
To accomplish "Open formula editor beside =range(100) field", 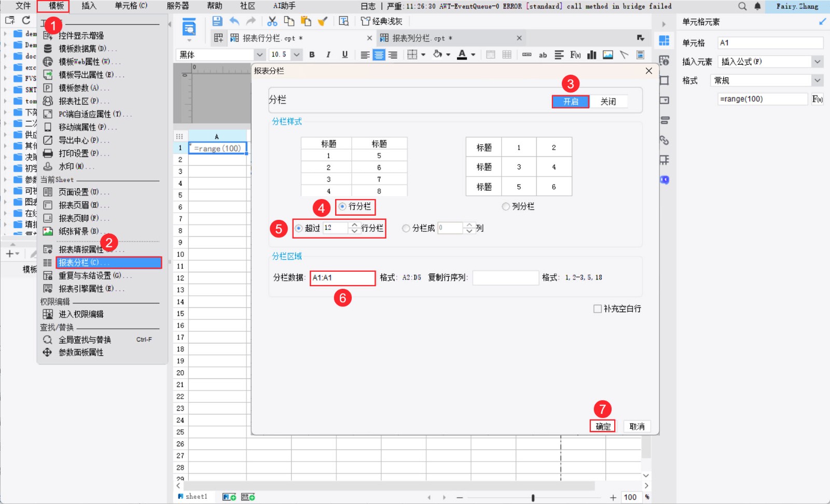I will coord(817,99).
